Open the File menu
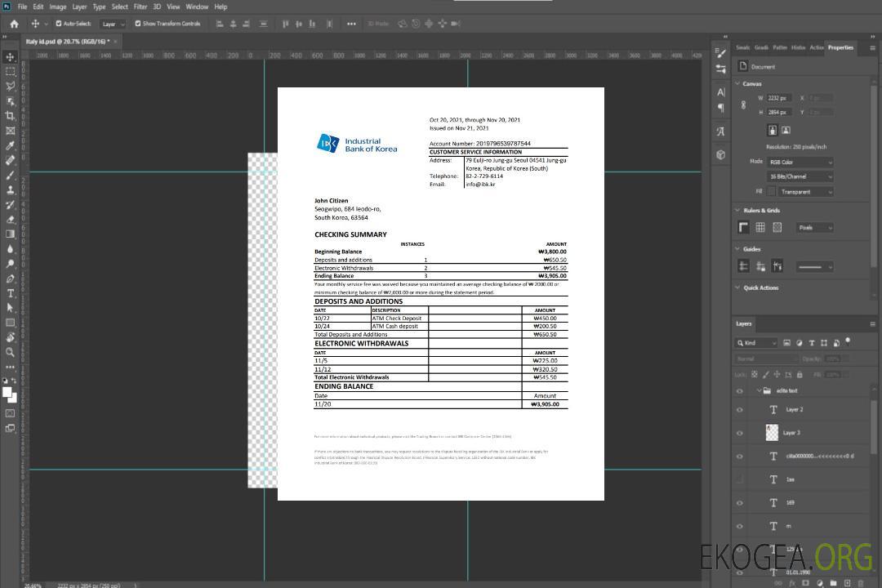Viewport: 882px width, 588px height. (23, 7)
